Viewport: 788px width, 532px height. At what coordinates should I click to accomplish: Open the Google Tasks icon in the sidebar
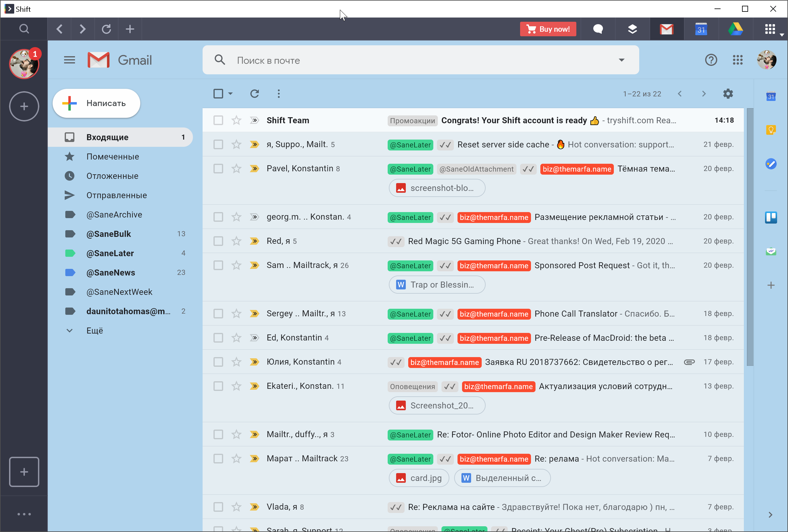coord(771,164)
